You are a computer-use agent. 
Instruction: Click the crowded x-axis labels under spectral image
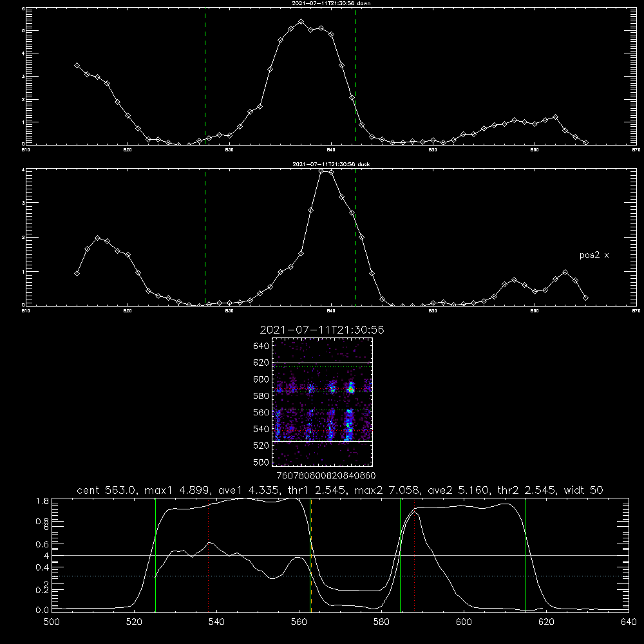point(326,476)
